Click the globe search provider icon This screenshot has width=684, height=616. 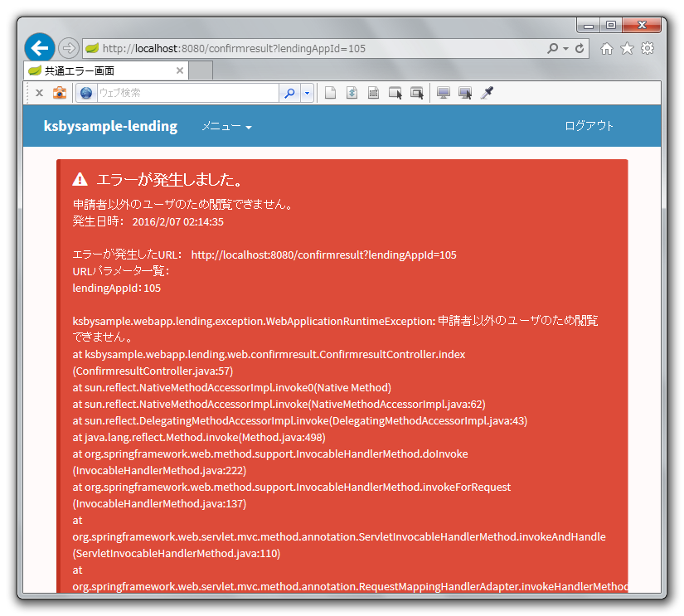(86, 93)
